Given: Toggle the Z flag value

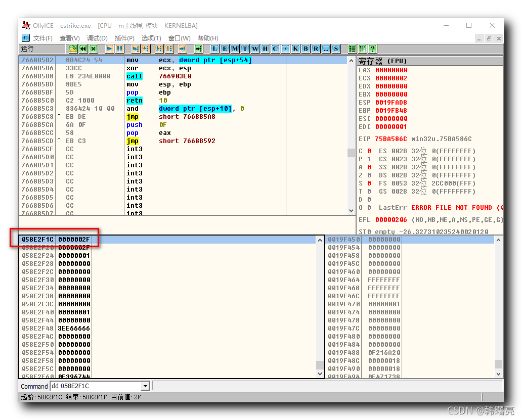Looking at the screenshot, I should tap(369, 175).
